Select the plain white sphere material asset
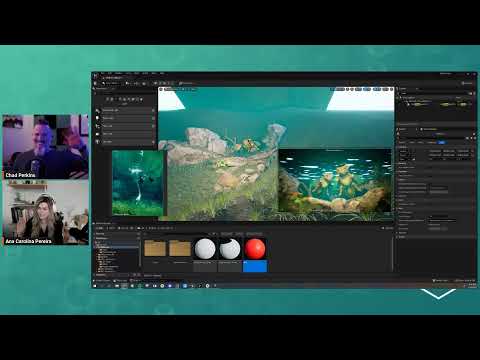This screenshot has width=480, height=360. (205, 255)
